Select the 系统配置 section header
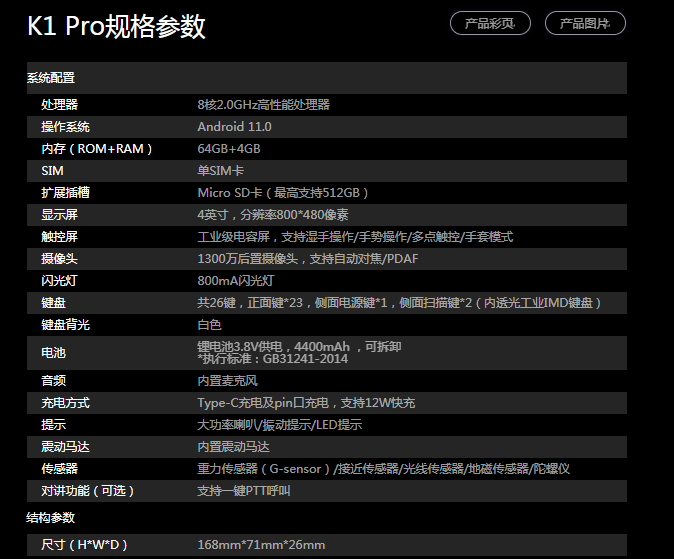This screenshot has width=674, height=559. (x=51, y=78)
